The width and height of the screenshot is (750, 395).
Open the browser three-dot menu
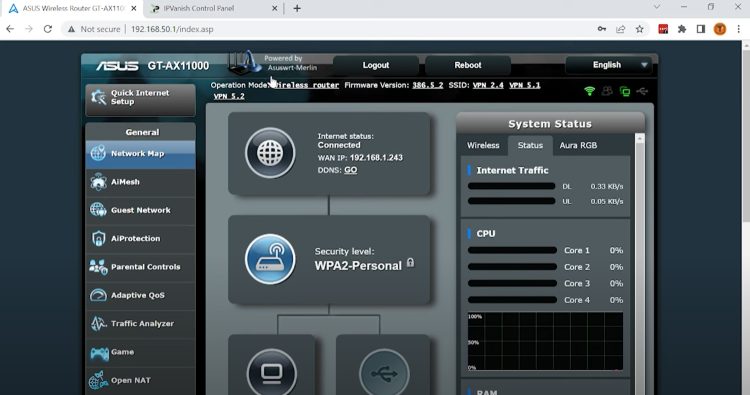[739, 29]
